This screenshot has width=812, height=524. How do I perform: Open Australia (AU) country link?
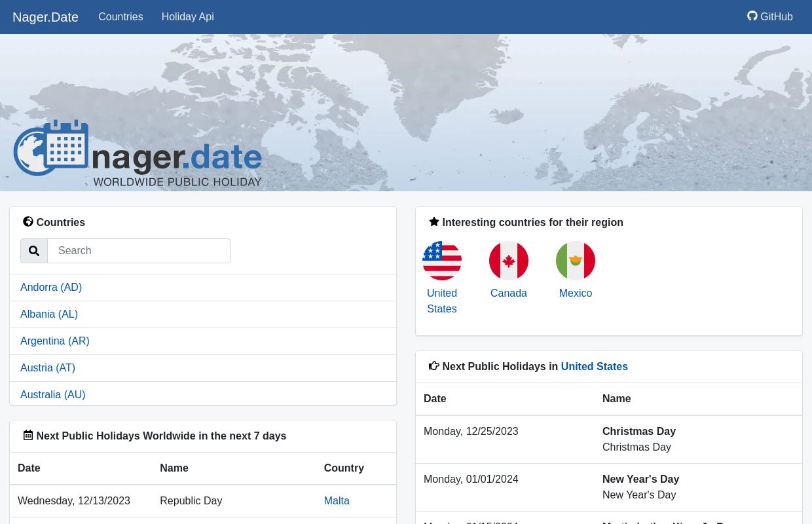53,395
